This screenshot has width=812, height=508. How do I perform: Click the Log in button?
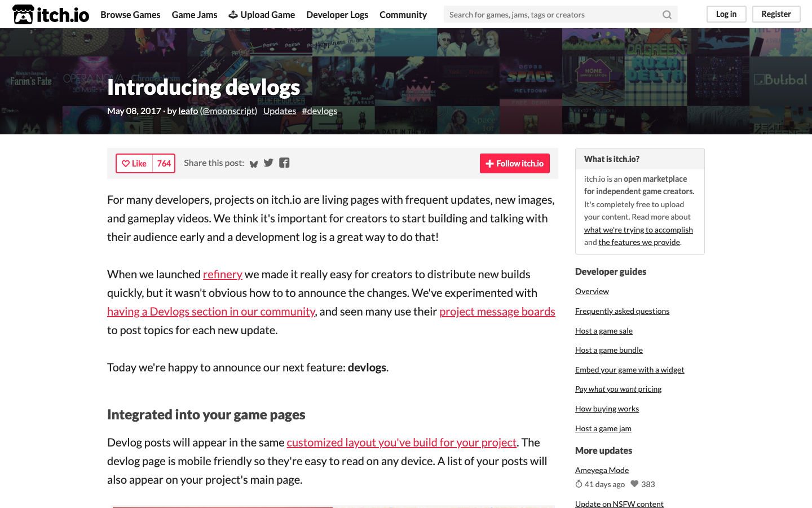tap(726, 14)
